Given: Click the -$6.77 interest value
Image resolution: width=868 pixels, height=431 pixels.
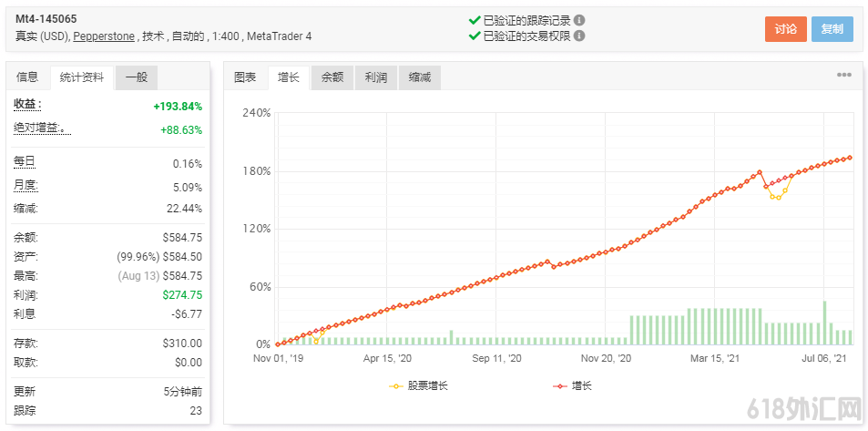Looking at the screenshot, I should (187, 314).
